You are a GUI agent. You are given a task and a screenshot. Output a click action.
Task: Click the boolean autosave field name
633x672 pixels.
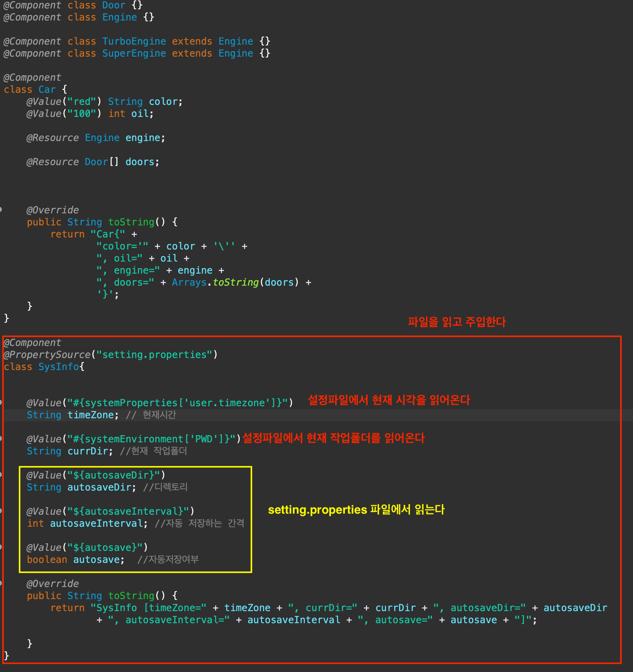point(96,559)
